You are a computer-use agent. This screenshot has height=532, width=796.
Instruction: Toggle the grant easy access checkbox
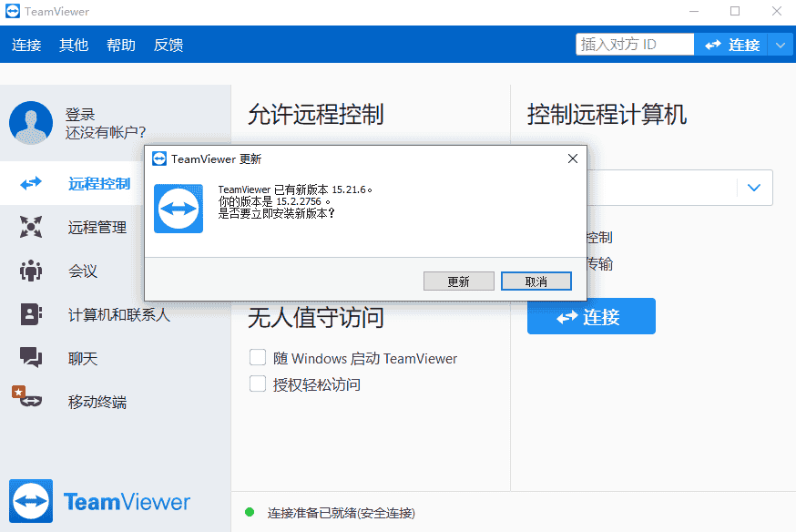258,384
